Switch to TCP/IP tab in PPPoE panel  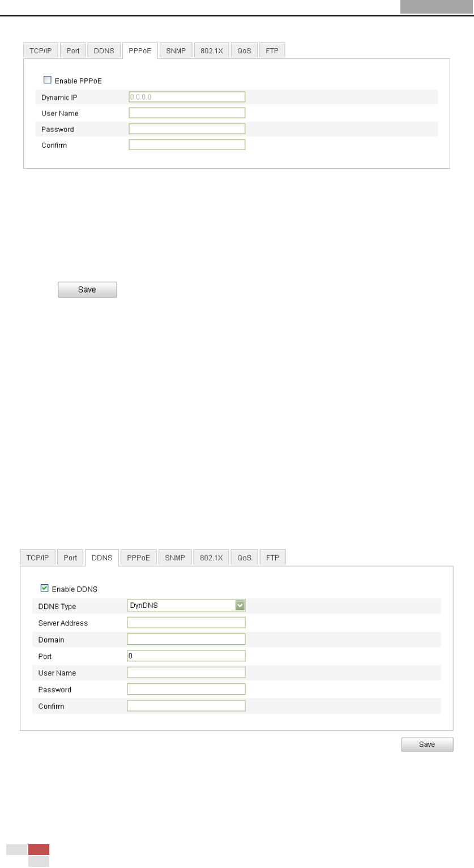pos(41,50)
